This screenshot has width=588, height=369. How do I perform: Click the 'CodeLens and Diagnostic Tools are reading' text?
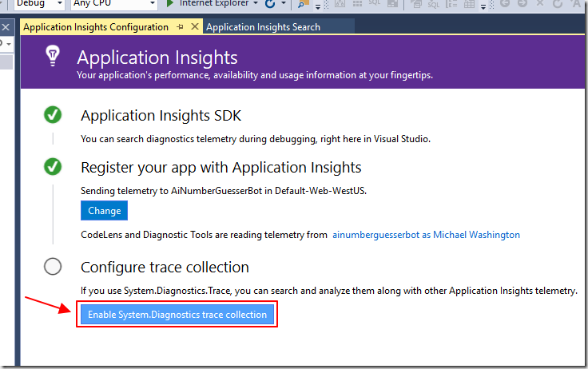pyautogui.click(x=204, y=235)
